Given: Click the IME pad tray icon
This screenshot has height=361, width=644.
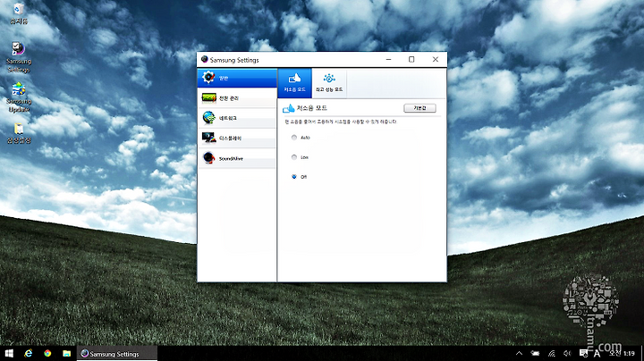Looking at the screenshot, I should click(583, 353).
